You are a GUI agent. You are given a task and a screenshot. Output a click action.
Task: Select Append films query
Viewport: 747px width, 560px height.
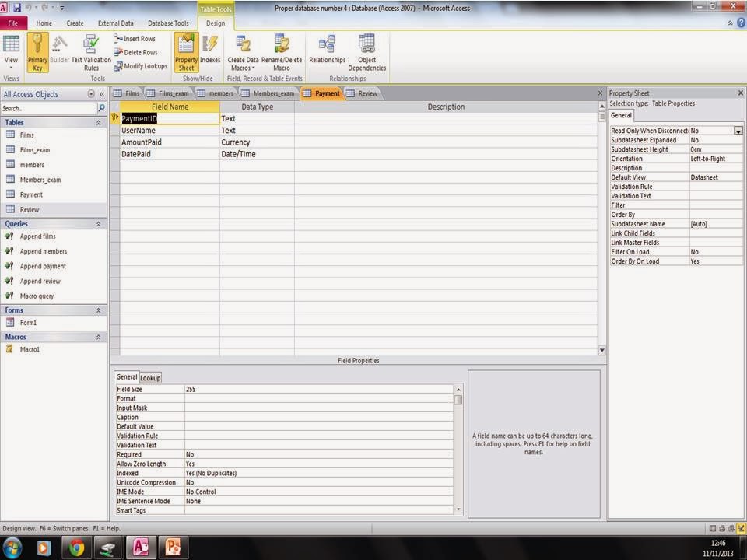tap(37, 236)
